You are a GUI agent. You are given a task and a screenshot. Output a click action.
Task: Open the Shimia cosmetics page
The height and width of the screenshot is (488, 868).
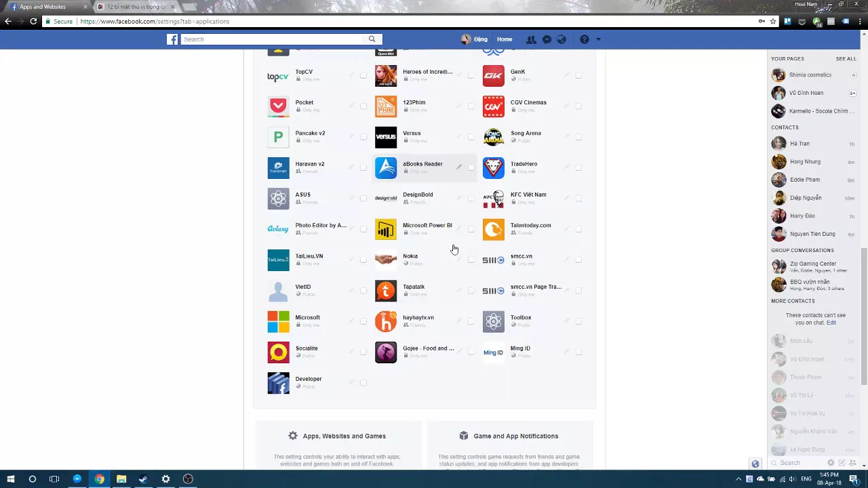pos(814,75)
